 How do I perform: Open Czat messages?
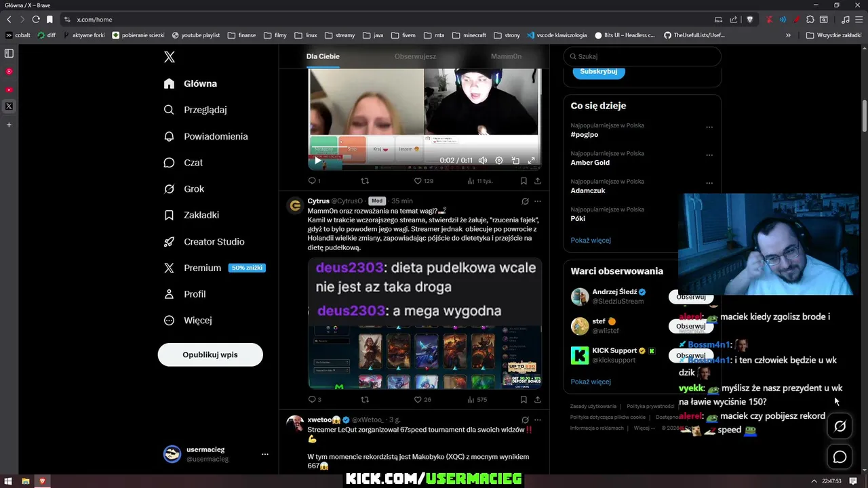click(183, 163)
